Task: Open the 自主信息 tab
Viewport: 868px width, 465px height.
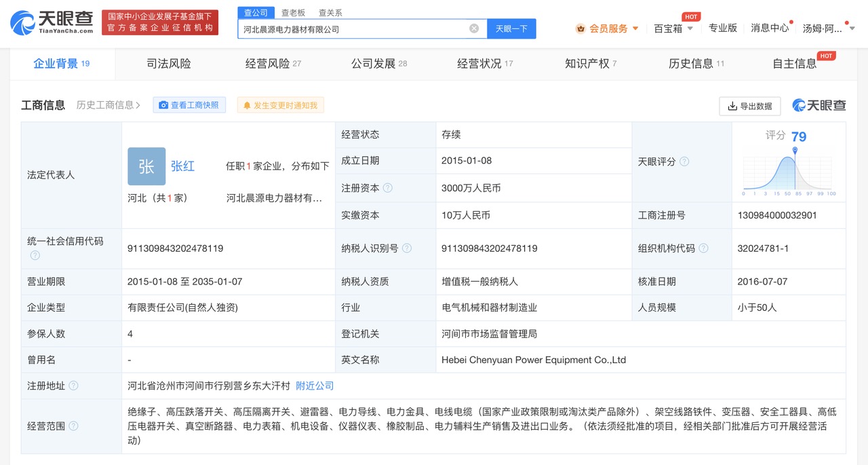Action: pyautogui.click(x=795, y=64)
